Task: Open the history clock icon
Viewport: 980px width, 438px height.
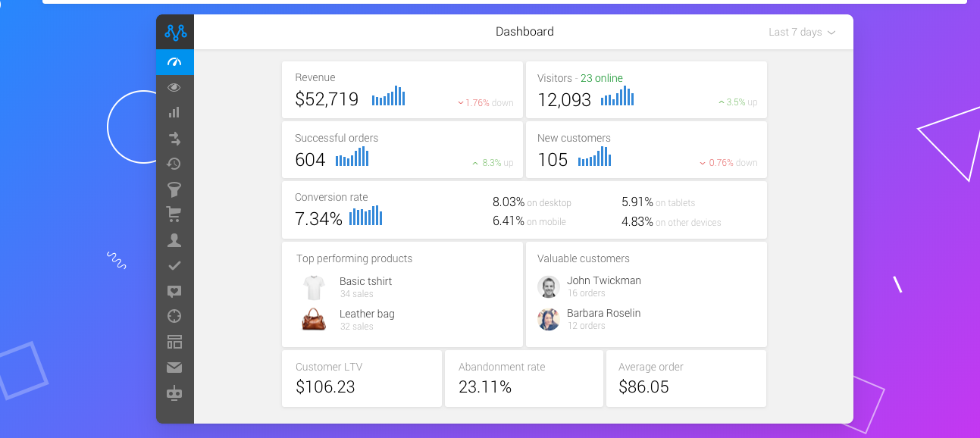Action: (174, 164)
